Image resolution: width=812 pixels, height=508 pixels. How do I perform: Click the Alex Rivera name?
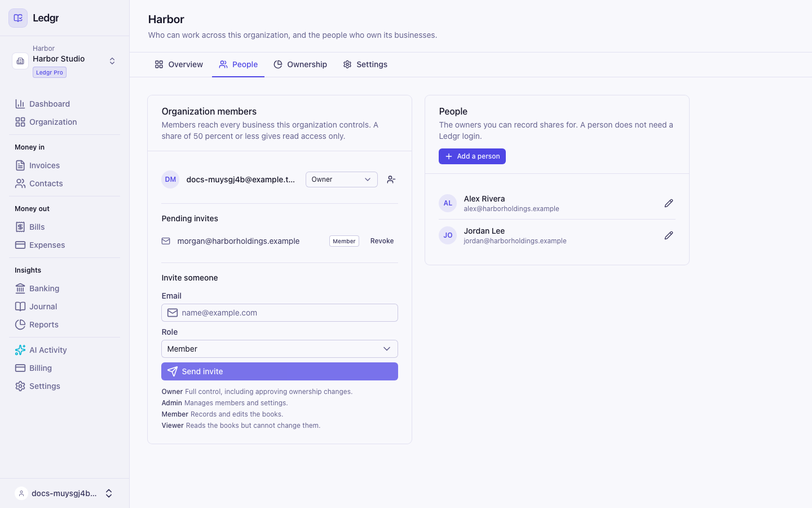484,199
